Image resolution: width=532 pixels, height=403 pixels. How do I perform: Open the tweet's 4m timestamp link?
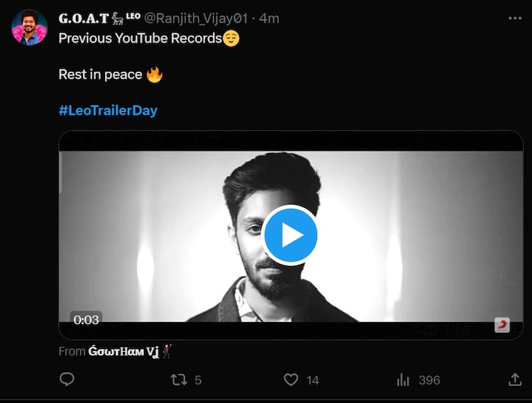pyautogui.click(x=269, y=18)
